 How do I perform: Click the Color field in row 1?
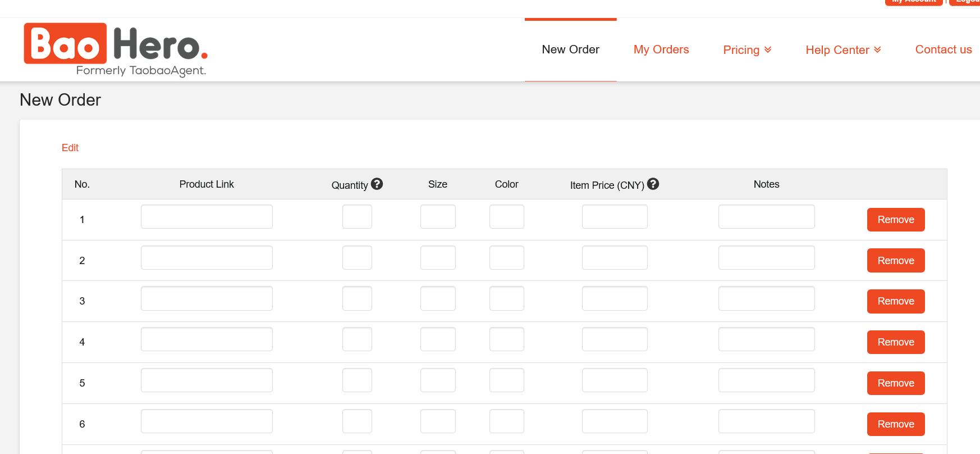[x=507, y=217]
